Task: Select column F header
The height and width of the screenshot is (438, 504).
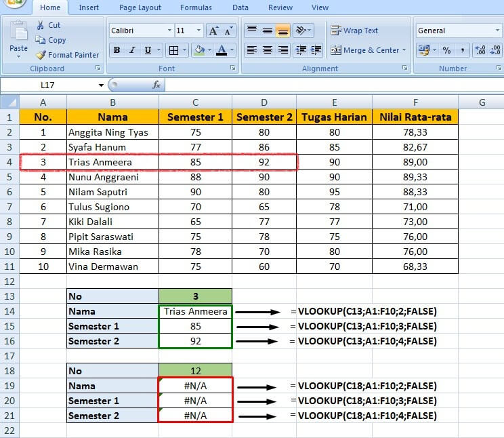Action: tap(415, 102)
